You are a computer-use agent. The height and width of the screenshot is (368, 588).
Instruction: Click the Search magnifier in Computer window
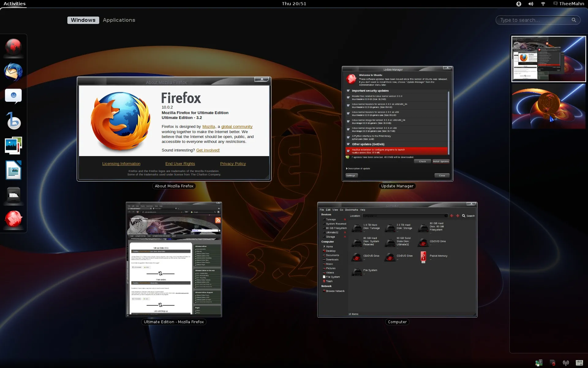point(464,216)
